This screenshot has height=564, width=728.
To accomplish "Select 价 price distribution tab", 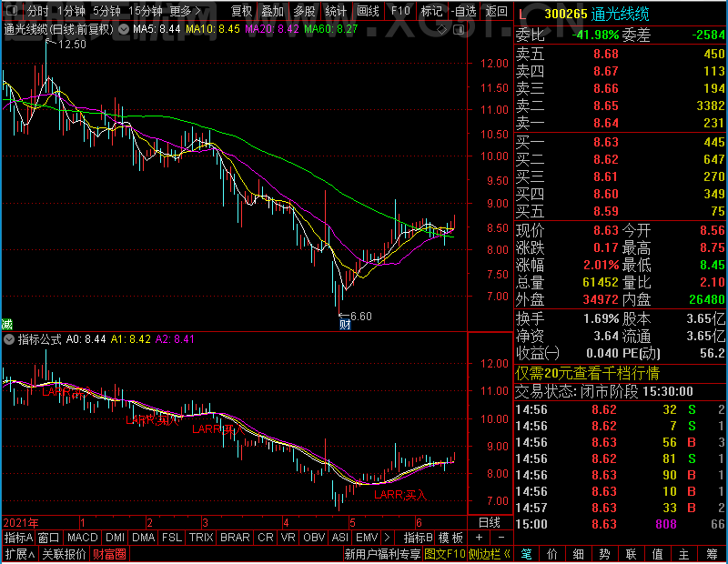I will click(x=552, y=554).
